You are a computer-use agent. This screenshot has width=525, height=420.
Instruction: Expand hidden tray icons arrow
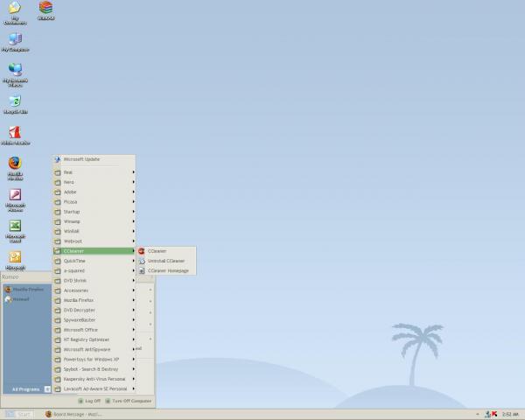tap(478, 415)
